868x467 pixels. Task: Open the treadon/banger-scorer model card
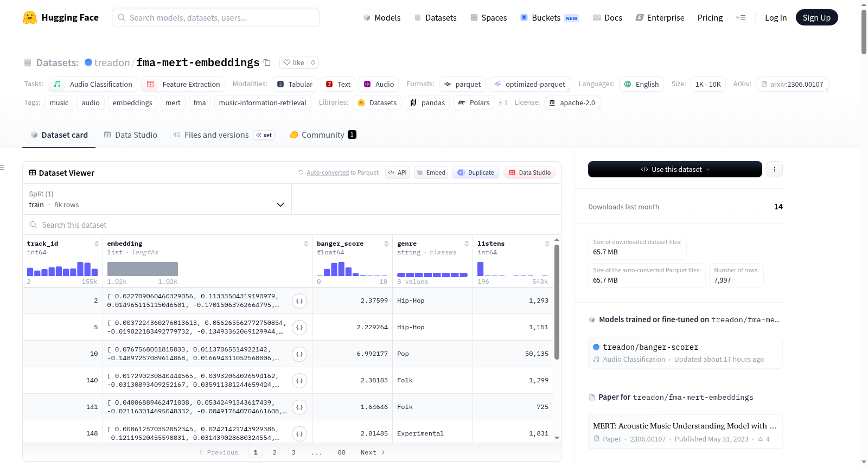tap(685, 353)
